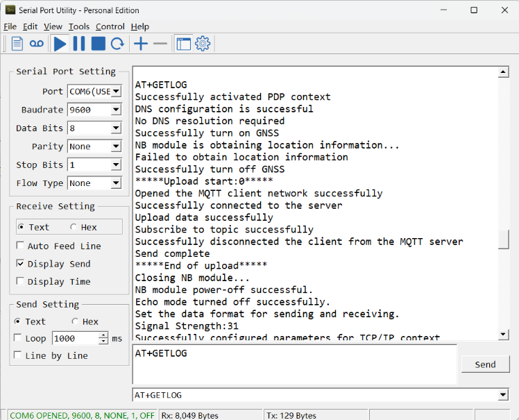
Task: Click the Stop toolbar button
Action: click(99, 44)
